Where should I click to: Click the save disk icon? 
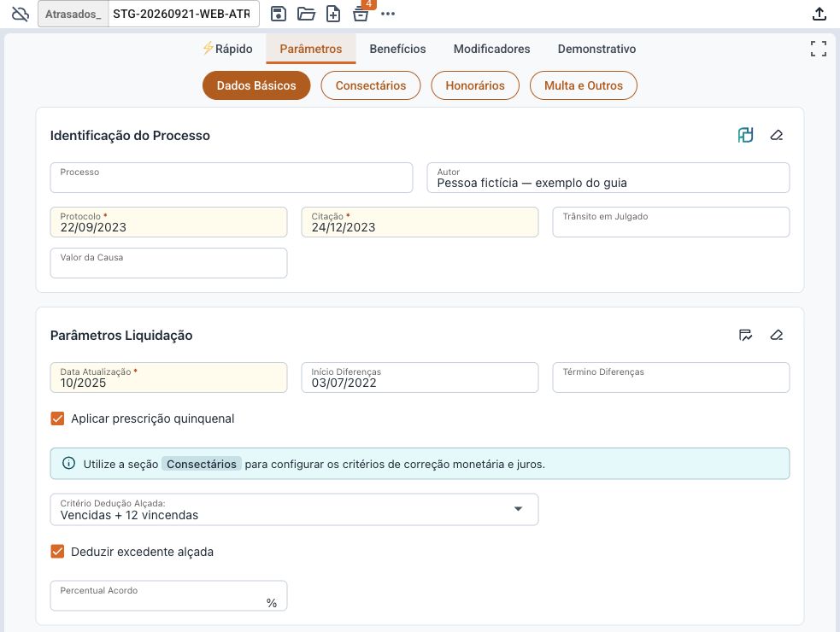click(x=279, y=14)
